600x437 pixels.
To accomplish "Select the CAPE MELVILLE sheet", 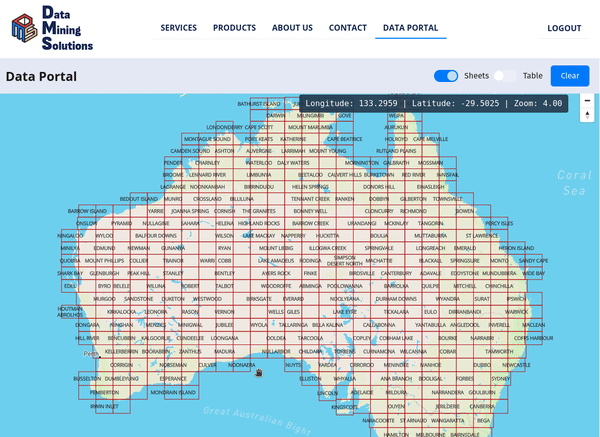I will click(x=430, y=139).
